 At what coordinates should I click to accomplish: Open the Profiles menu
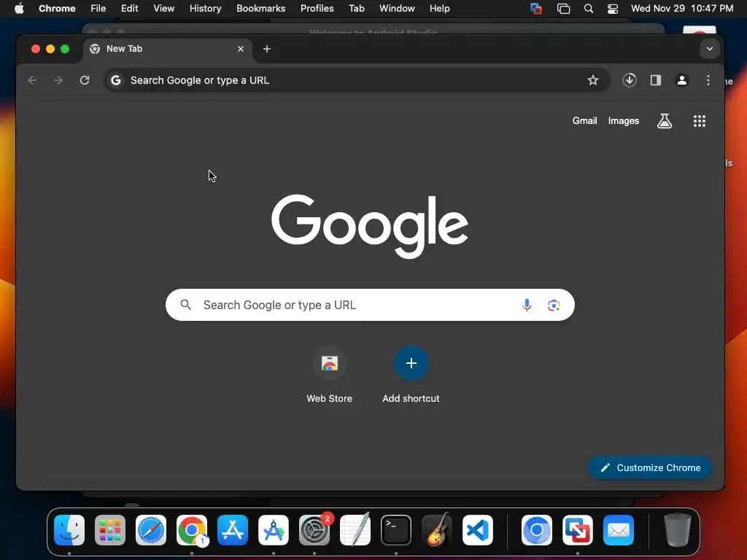317,8
